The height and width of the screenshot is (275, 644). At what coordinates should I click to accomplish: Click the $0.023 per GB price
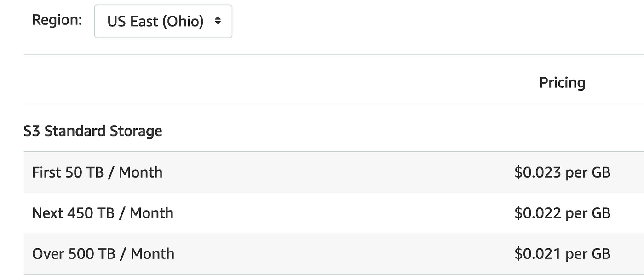tap(562, 172)
